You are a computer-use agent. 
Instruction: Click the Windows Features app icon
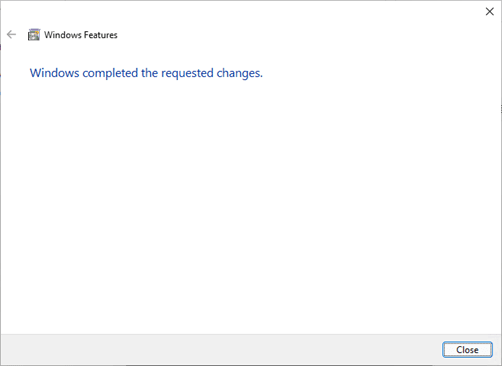click(34, 35)
